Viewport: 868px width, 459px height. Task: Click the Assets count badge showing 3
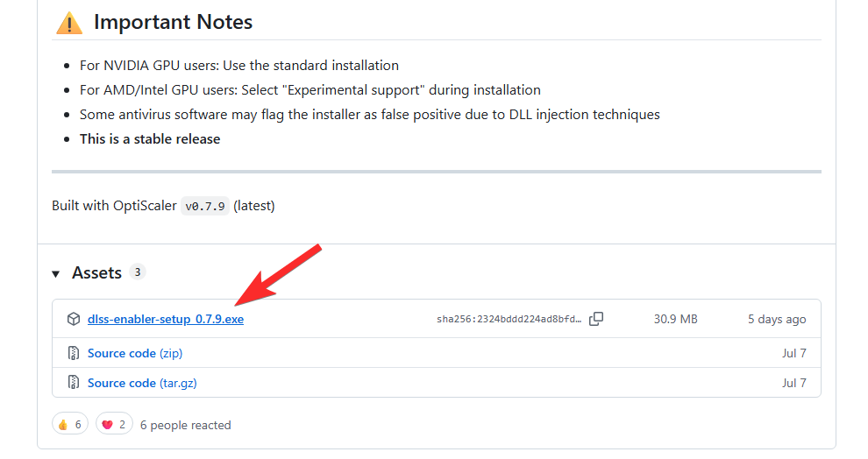coord(137,272)
